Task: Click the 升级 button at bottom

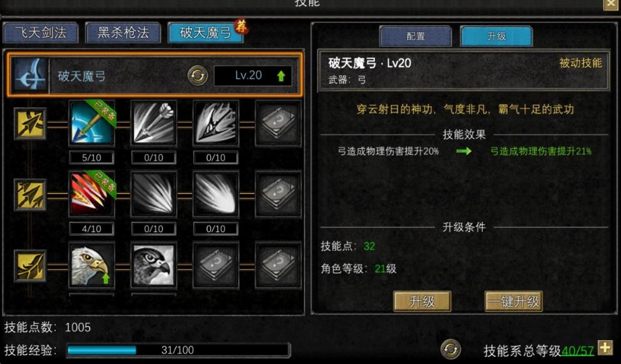Action: click(x=422, y=301)
